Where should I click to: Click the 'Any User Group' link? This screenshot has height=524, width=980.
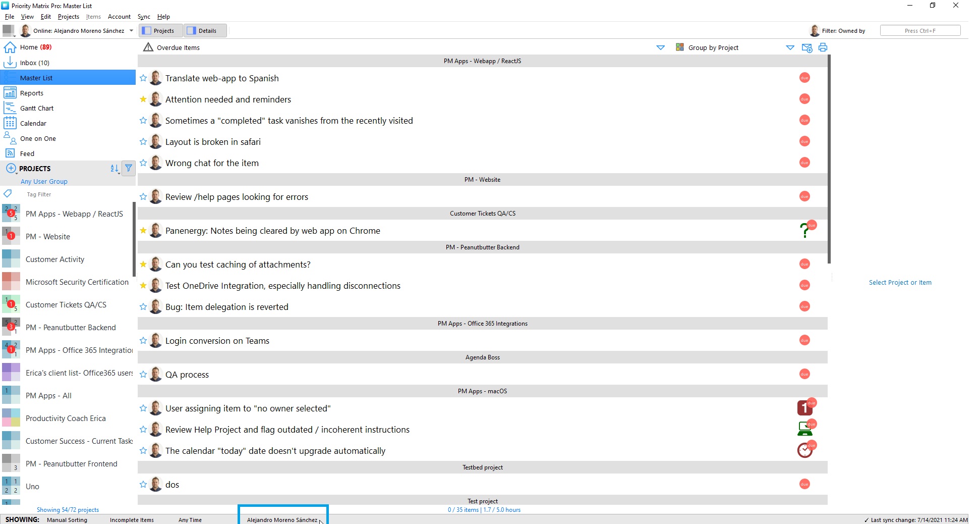[44, 181]
